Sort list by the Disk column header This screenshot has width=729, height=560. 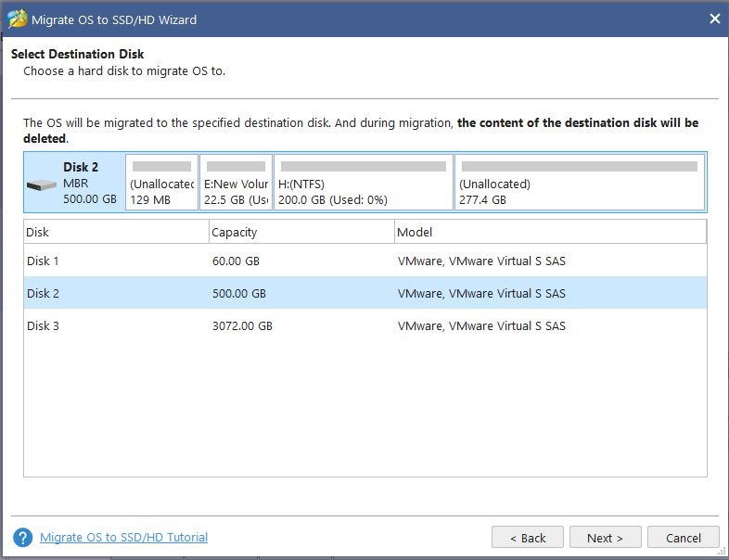coord(116,232)
